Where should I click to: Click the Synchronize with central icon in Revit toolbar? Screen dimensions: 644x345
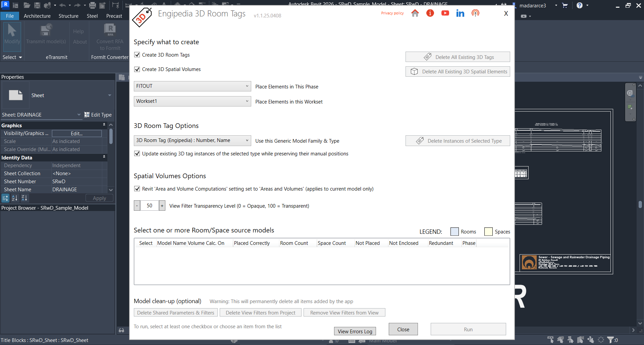tap(47, 5)
